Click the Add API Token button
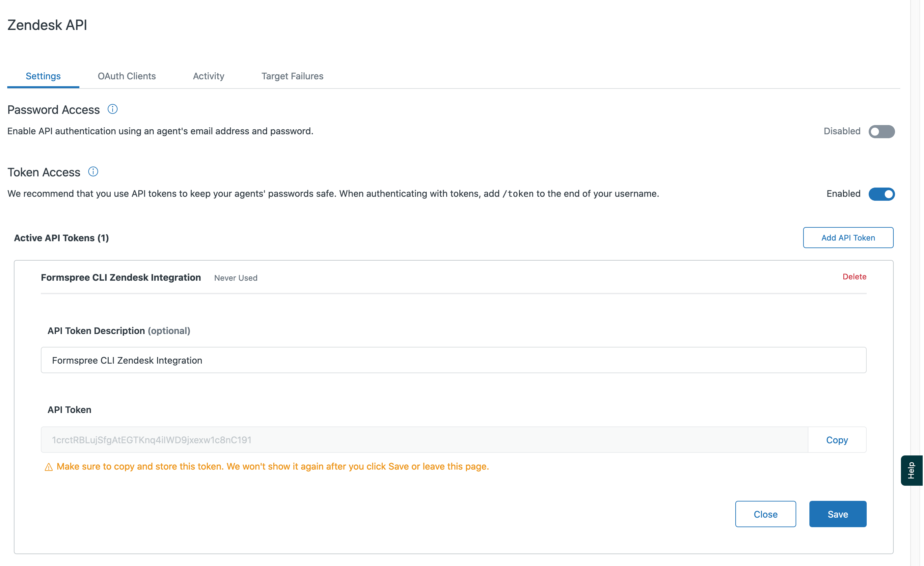Image resolution: width=924 pixels, height=566 pixels. pyautogui.click(x=848, y=238)
